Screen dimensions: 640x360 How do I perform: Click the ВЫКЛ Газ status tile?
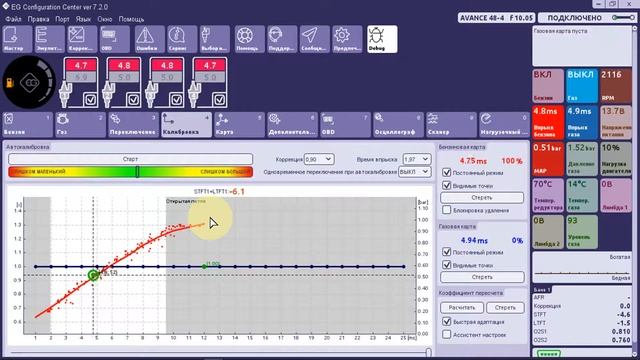582,86
